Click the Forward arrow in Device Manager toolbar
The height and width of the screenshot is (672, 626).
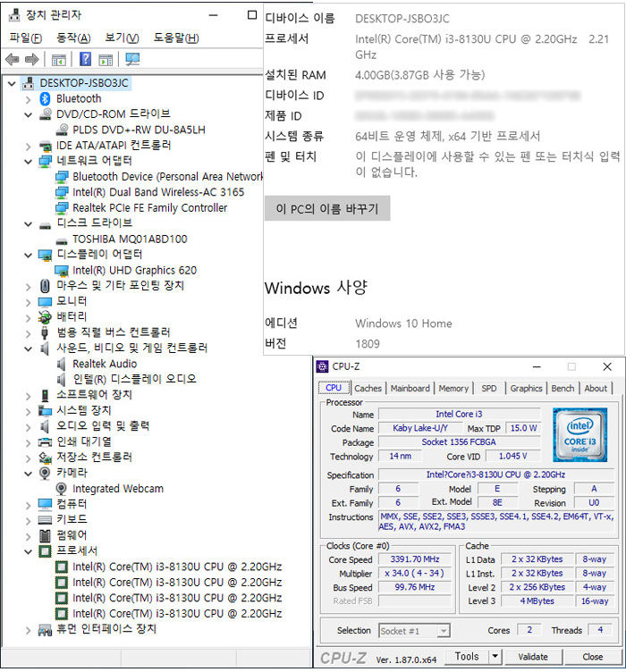pyautogui.click(x=31, y=59)
